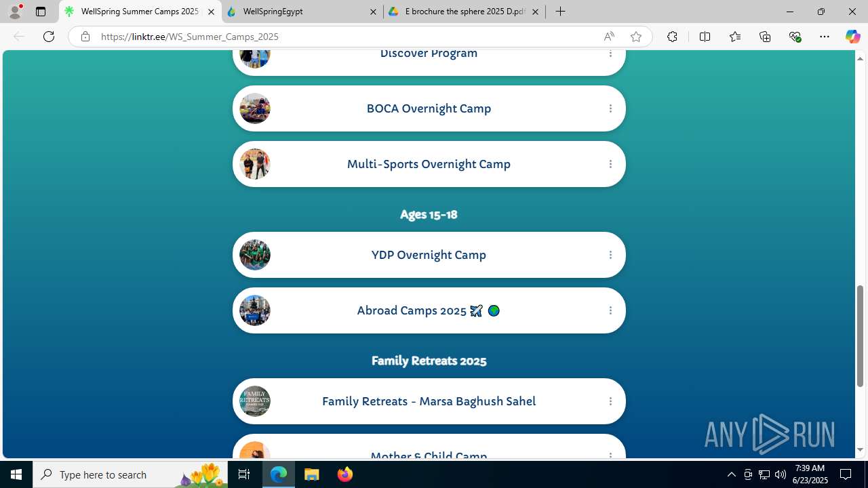Click the Multi-Sports Overnight Camp thumbnail
Screen dimensions: 868x488
coord(255,164)
